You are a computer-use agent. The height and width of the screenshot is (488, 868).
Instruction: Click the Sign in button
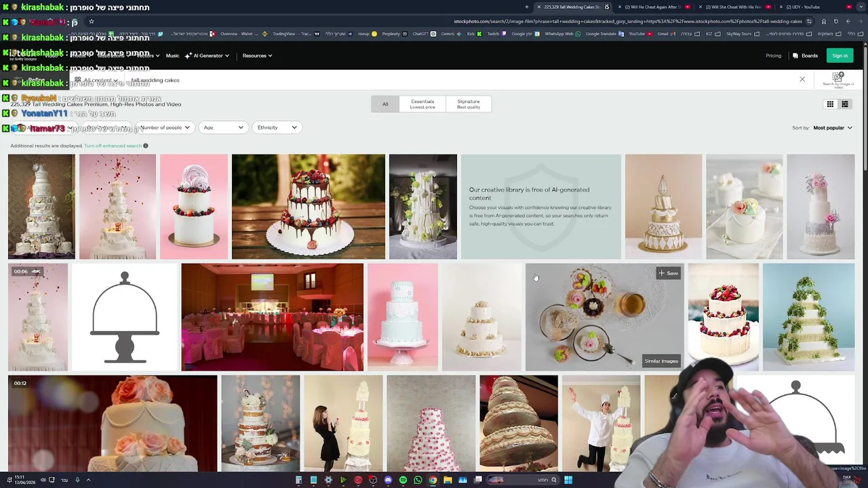tap(840, 56)
